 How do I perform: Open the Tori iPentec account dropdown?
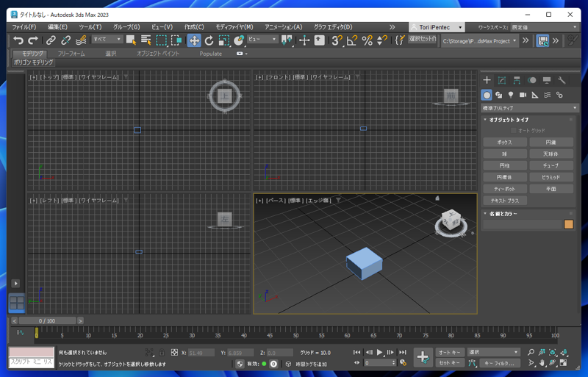click(x=437, y=27)
